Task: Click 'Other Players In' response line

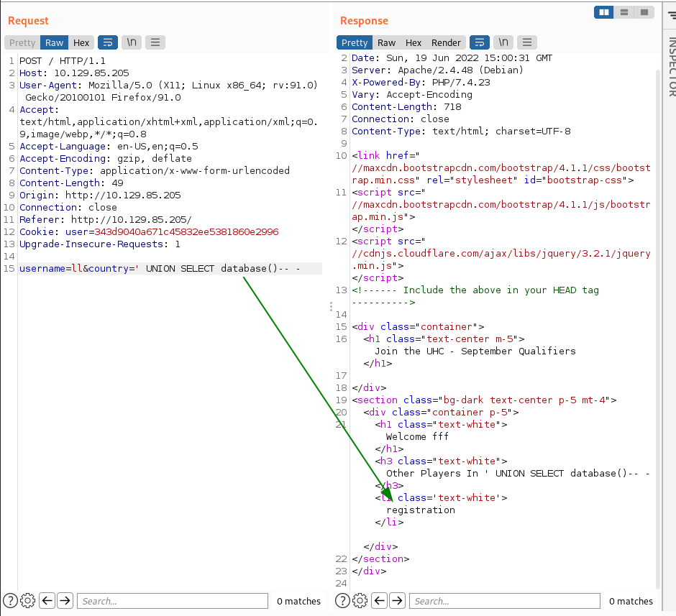Action: coord(518,474)
